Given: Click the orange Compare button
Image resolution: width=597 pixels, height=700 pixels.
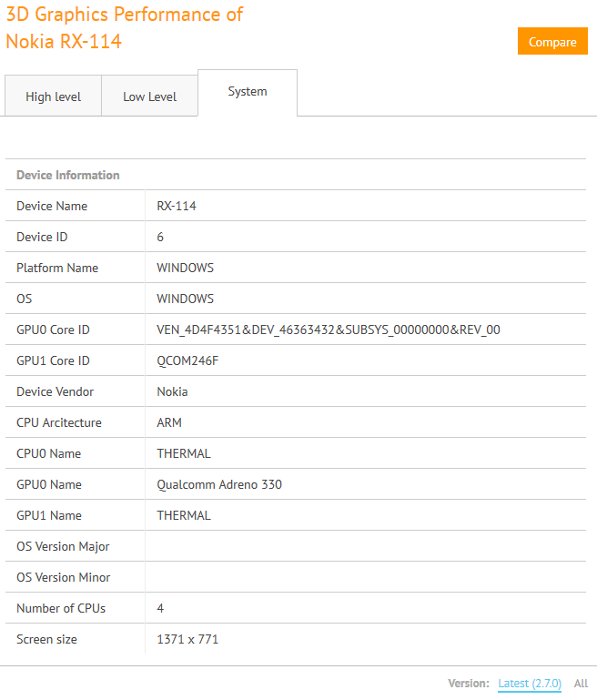Looking at the screenshot, I should click(x=552, y=42).
